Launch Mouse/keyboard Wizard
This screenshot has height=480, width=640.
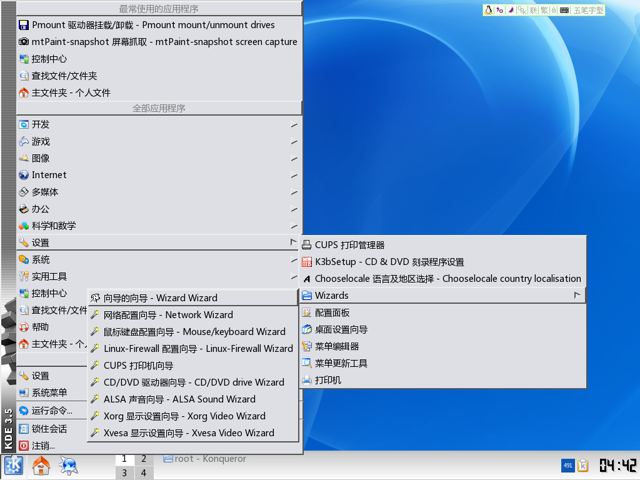click(x=193, y=331)
